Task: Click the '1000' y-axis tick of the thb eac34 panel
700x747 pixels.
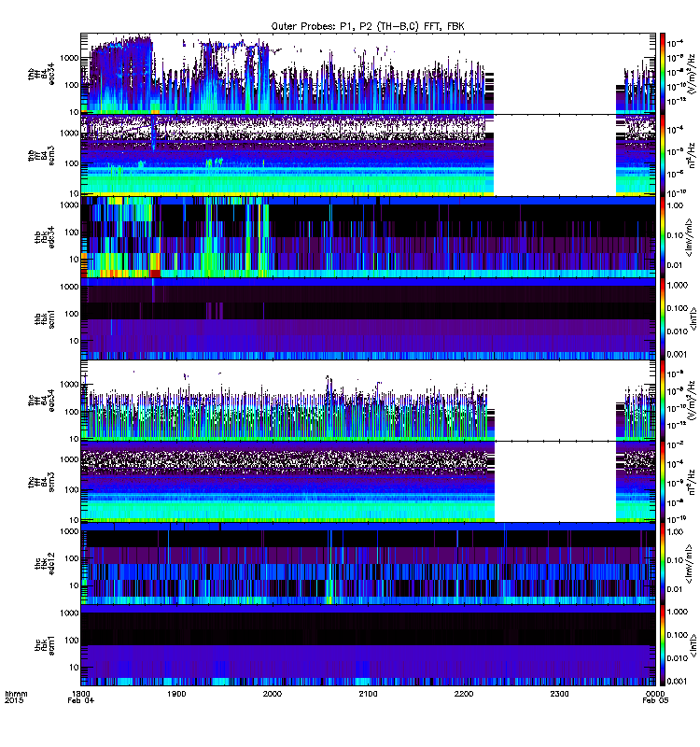Action: click(69, 58)
